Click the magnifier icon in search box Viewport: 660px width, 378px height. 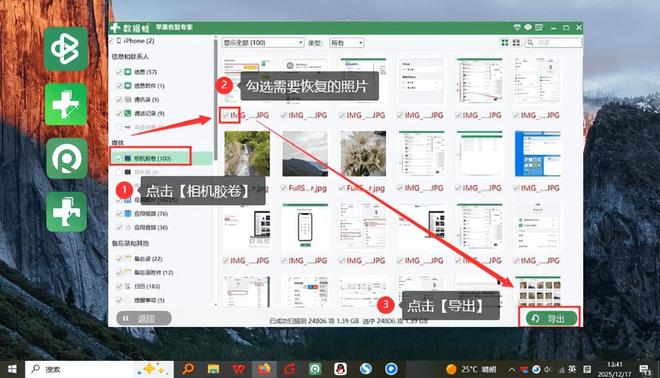pos(530,43)
